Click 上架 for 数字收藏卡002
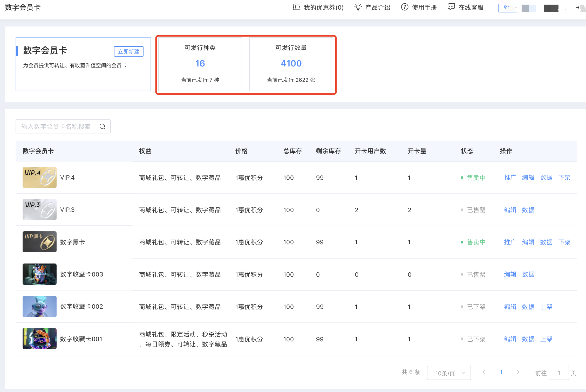Image resolution: width=586 pixels, height=392 pixels. click(x=546, y=307)
